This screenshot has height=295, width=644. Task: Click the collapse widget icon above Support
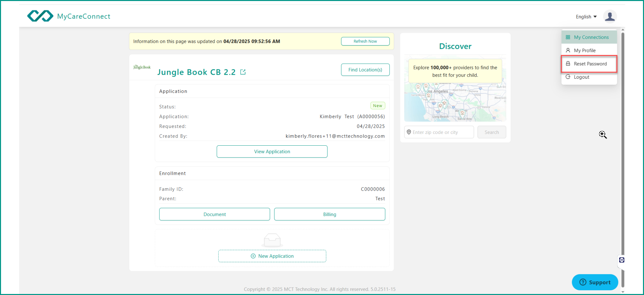622,260
